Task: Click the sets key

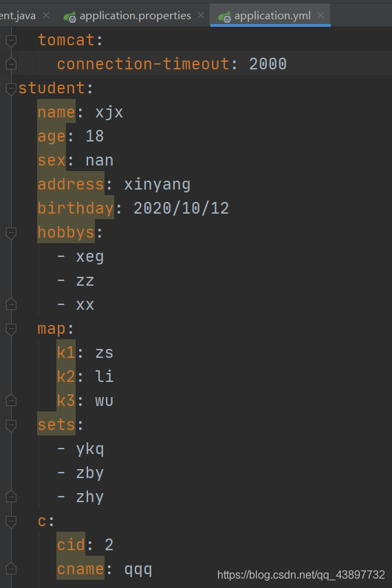Action: point(56,425)
